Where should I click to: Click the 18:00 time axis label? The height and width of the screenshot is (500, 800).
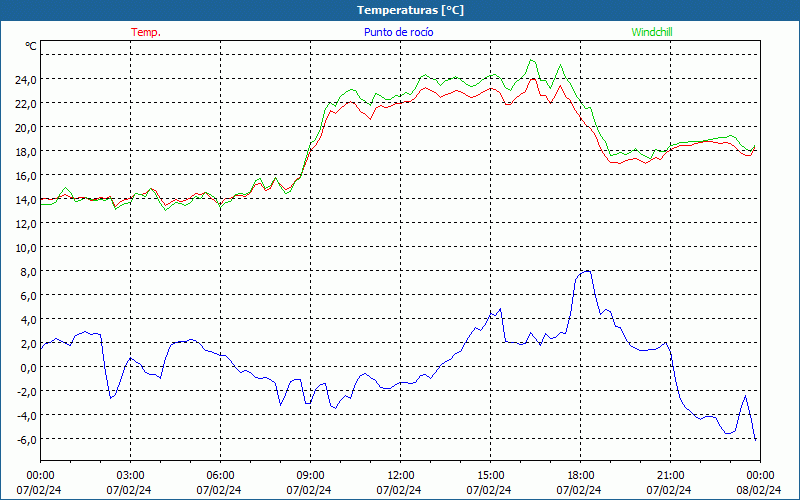(580, 476)
